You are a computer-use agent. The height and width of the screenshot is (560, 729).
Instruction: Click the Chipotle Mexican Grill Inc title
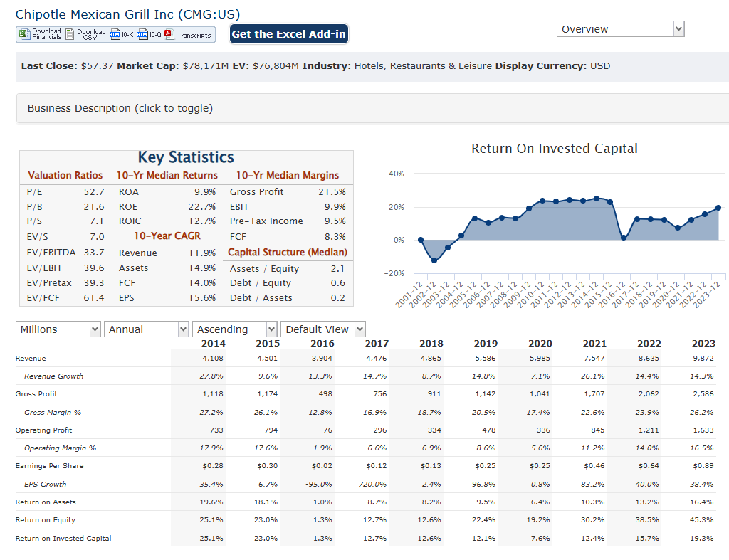127,14
